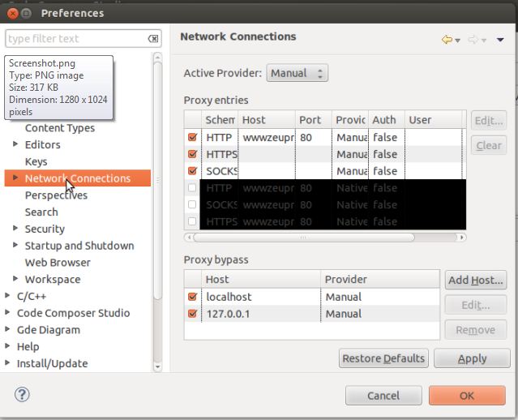Expand the C/C++ preferences category
The height and width of the screenshot is (420, 518).
(8, 296)
